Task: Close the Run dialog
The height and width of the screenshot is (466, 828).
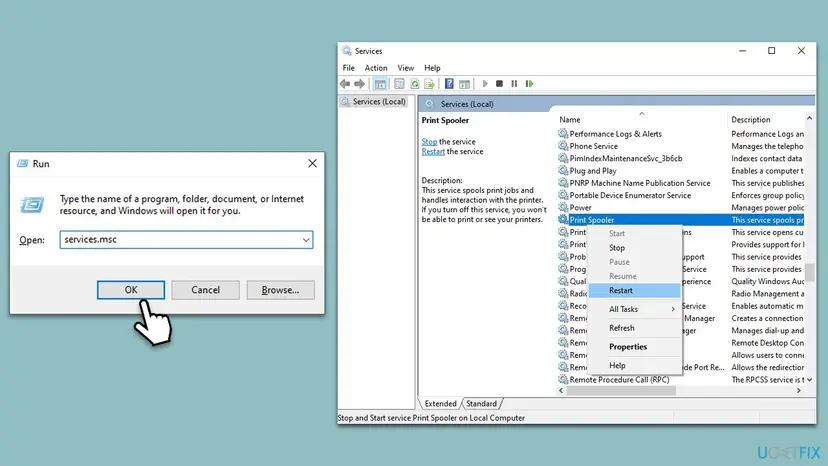Action: click(313, 163)
